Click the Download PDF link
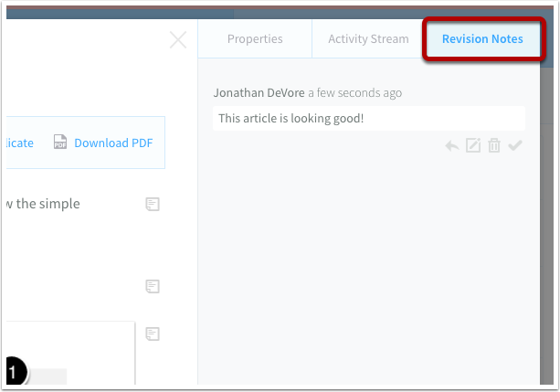The image size is (560, 392). pos(113,143)
